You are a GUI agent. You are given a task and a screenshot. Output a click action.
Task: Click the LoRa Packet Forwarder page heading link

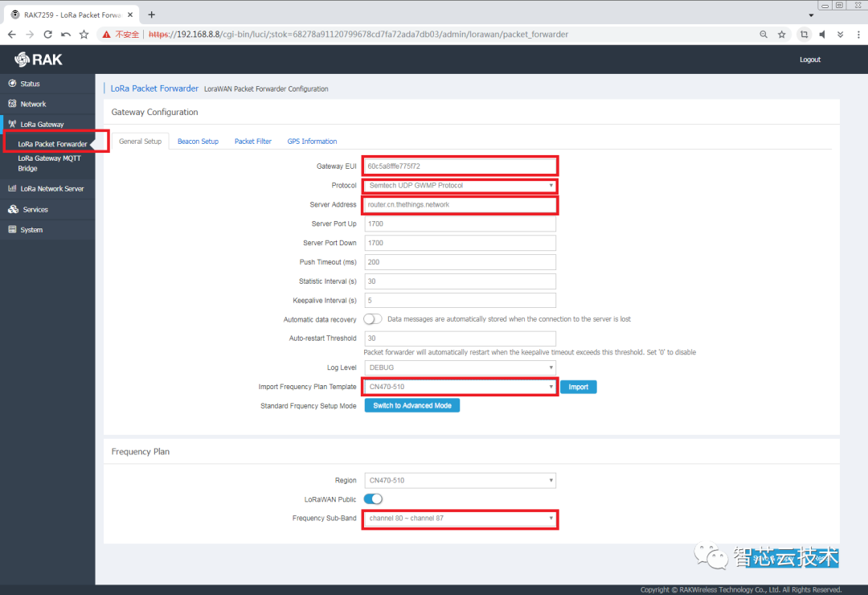coord(154,88)
